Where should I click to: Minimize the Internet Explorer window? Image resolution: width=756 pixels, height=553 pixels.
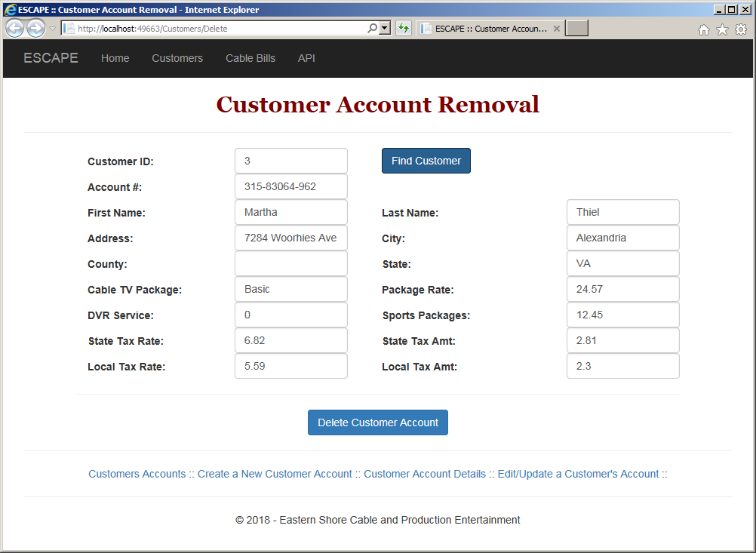720,9
